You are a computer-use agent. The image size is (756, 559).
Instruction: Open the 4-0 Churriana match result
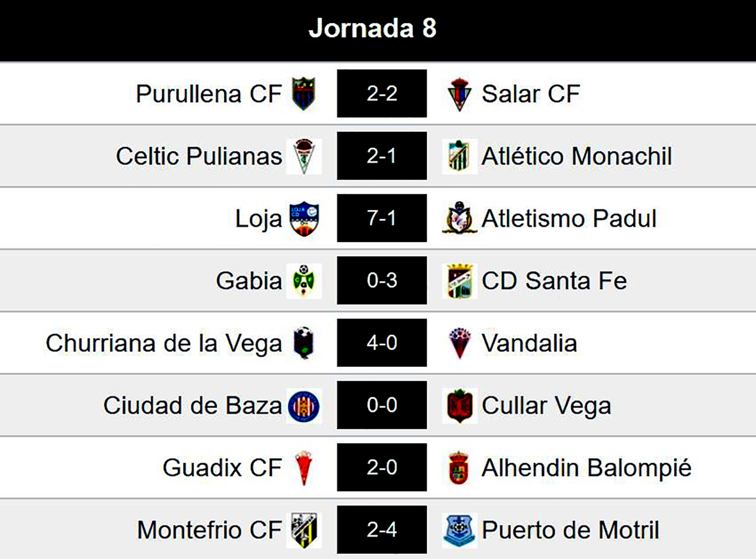tap(382, 343)
